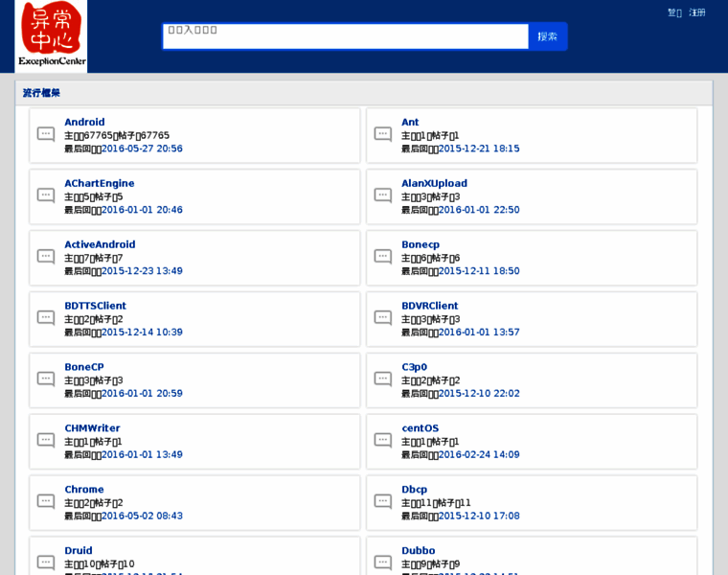This screenshot has height=575, width=728.
Task: Open the CHMWriter forum link
Action: 92,428
